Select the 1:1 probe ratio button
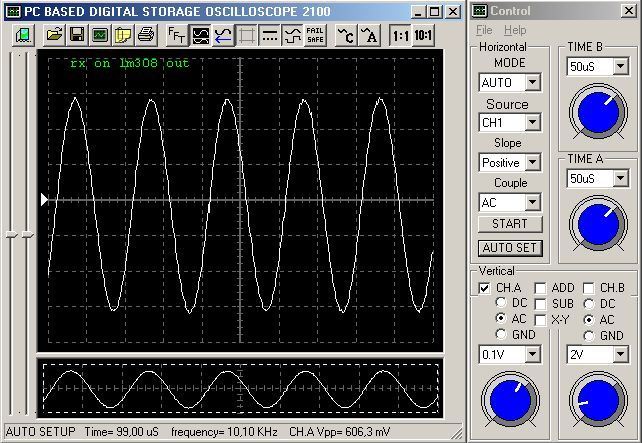The height and width of the screenshot is (443, 642). [400, 35]
